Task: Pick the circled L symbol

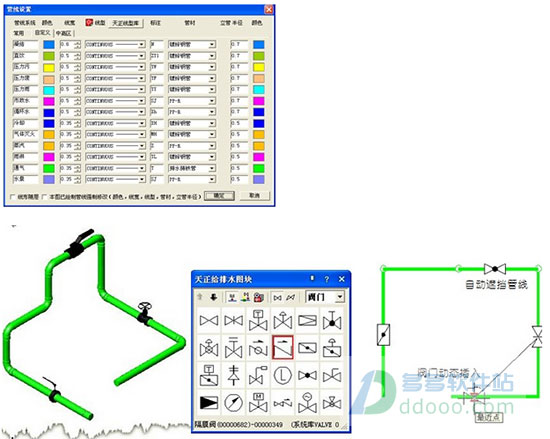Action: point(283,375)
